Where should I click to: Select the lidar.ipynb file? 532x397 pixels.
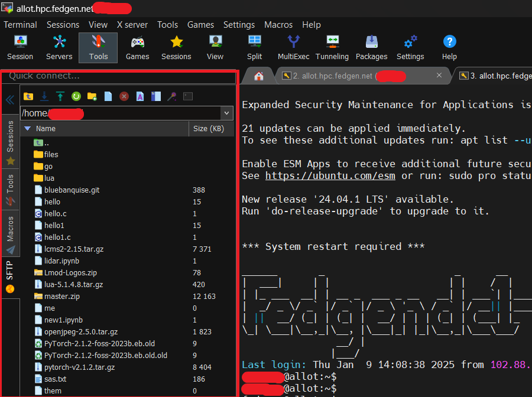click(x=57, y=261)
